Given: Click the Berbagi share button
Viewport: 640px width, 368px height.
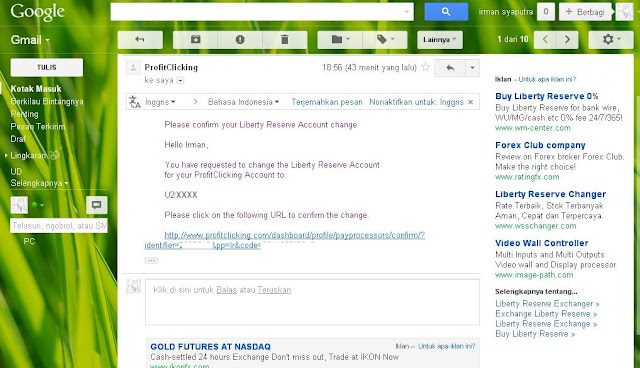Looking at the screenshot, I should pos(585,12).
